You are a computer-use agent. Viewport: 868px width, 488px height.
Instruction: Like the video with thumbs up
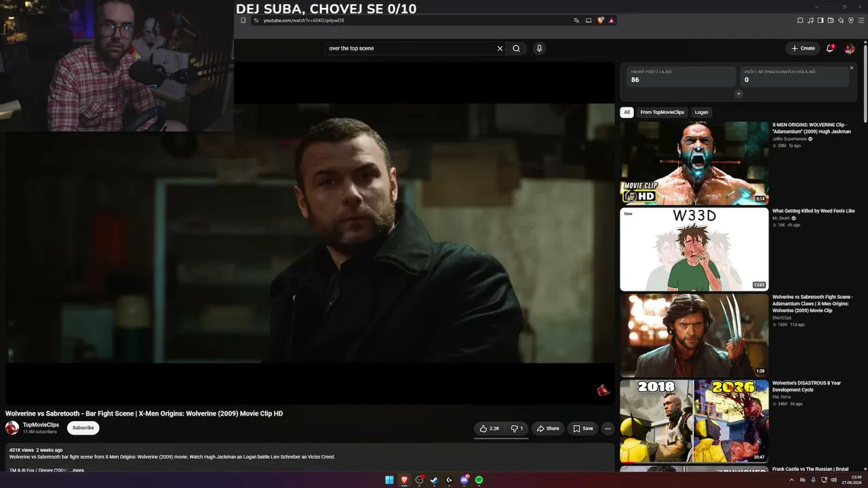[490, 428]
